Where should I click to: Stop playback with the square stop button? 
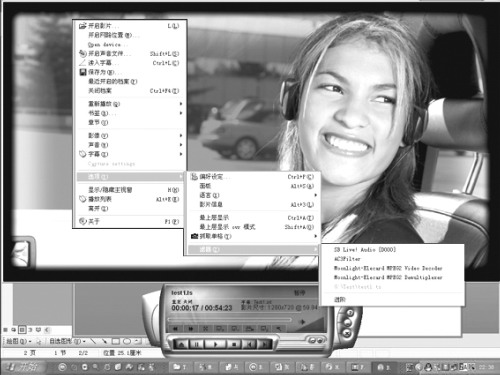click(x=234, y=344)
